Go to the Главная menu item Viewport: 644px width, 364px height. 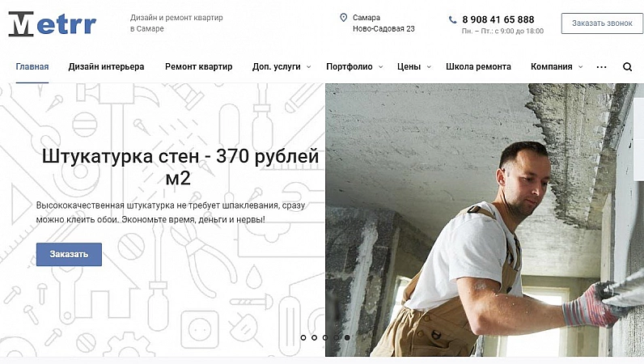(32, 66)
